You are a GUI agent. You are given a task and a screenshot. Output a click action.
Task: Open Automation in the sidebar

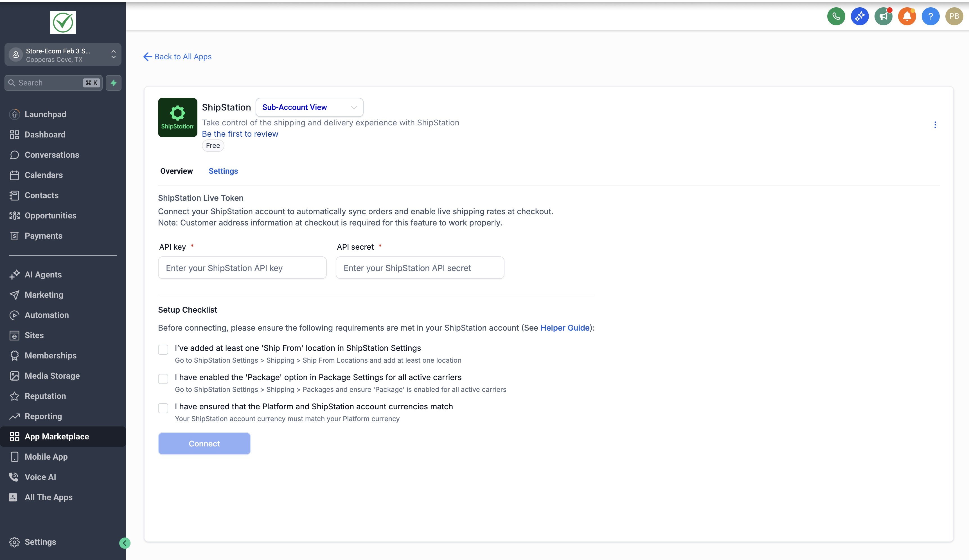pyautogui.click(x=46, y=315)
